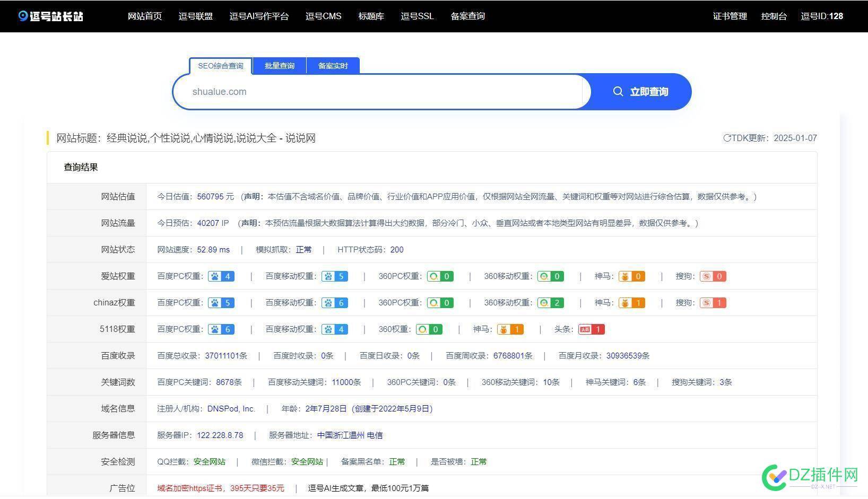Click 百度移动关键词 11000条 value

coord(346,382)
